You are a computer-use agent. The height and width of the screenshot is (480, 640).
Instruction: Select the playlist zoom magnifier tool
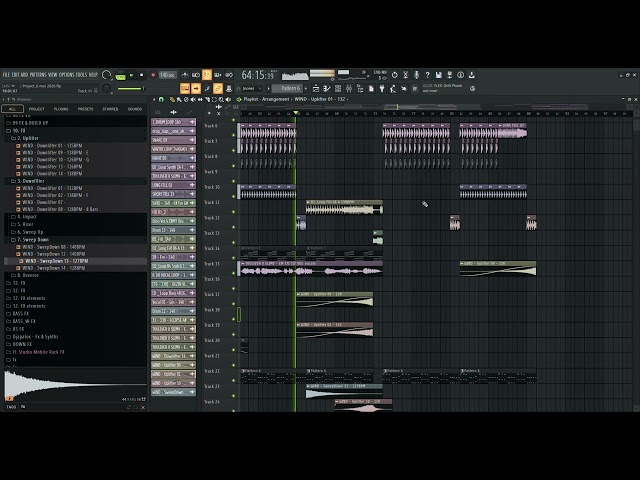[x=221, y=99]
